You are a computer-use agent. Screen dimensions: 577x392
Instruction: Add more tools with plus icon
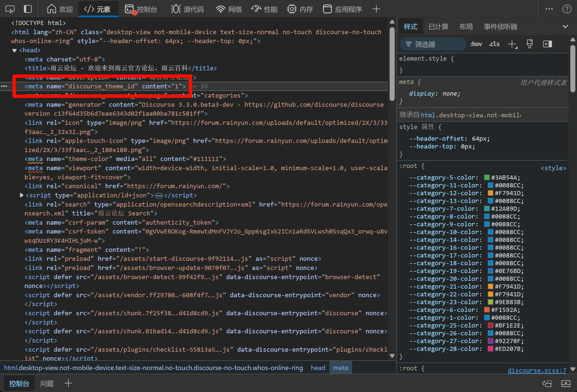[376, 9]
